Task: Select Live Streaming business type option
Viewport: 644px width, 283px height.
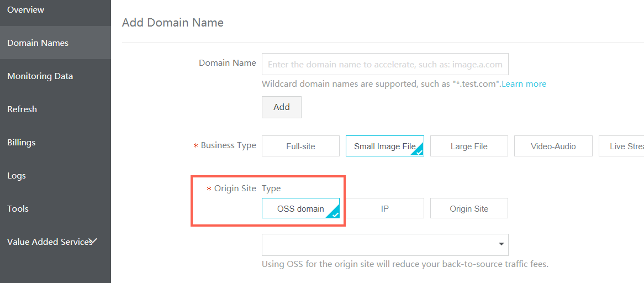Action: [621, 146]
